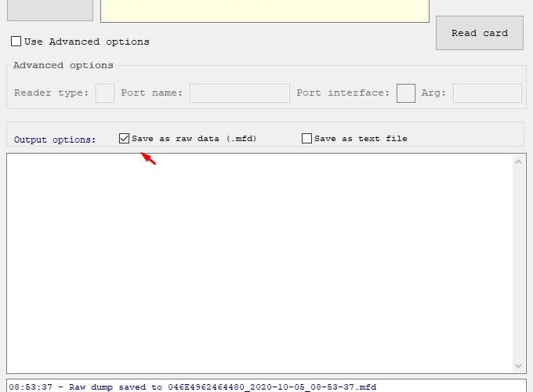The width and height of the screenshot is (533, 392).
Task: Click the output log scrollbar down arrow
Action: pyautogui.click(x=518, y=366)
